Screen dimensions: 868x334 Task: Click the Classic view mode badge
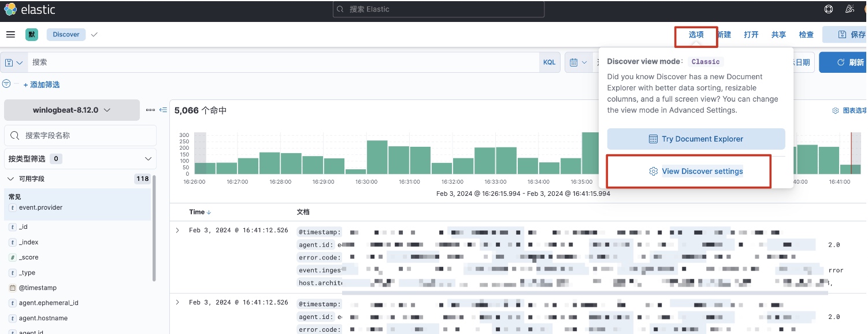[x=706, y=61]
